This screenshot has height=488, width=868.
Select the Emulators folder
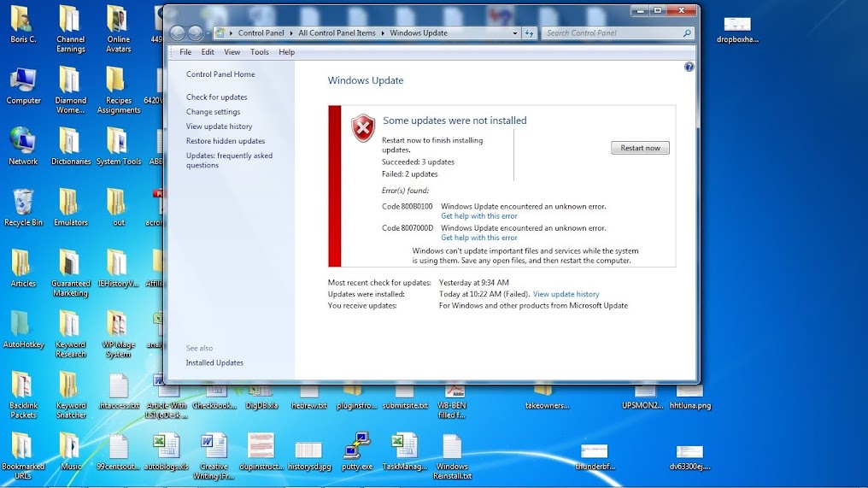[x=70, y=207]
